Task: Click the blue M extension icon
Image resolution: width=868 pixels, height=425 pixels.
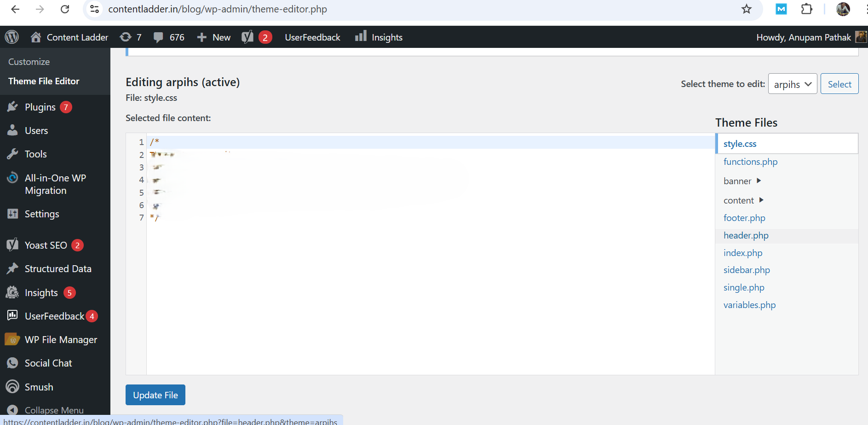Action: (781, 9)
